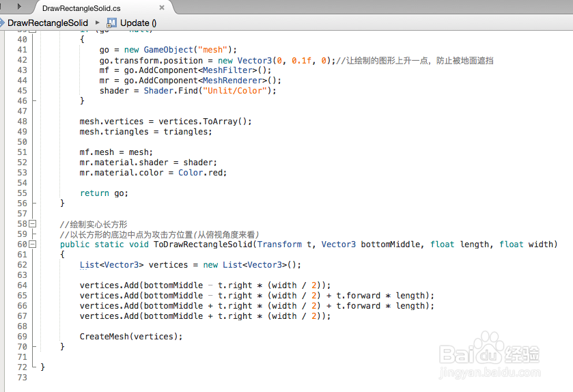
Task: Click the tab navigation forward arrow
Action: [19, 7]
